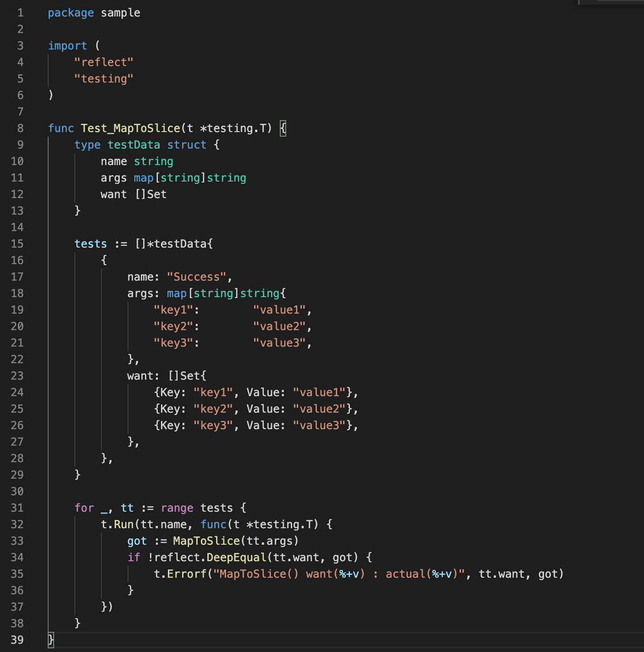Screen dimensions: 644x652
Task: Click 'tt.want' at end of line 35
Action: [x=502, y=574]
